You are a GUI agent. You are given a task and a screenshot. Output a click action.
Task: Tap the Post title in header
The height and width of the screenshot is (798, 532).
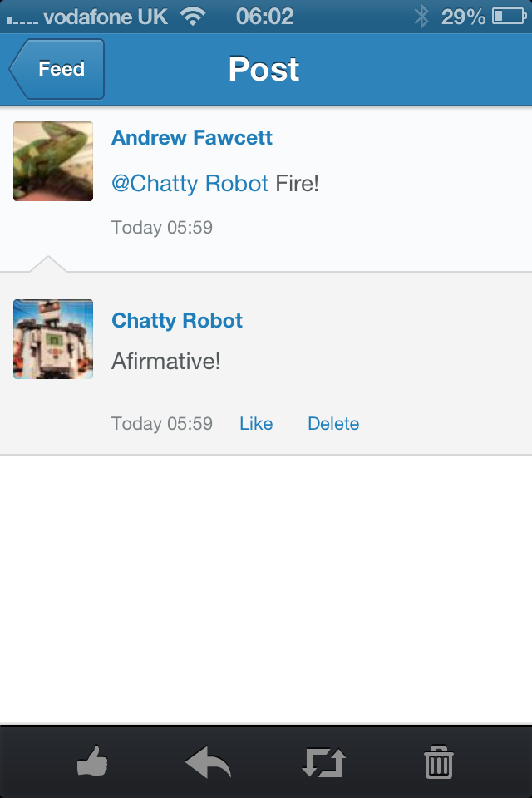(x=264, y=69)
